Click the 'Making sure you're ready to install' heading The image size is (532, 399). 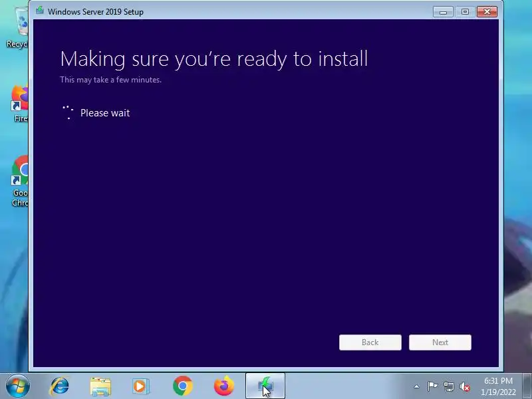(x=213, y=59)
